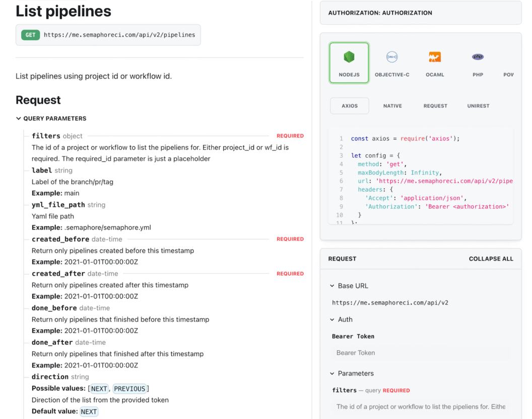The height and width of the screenshot is (419, 532).
Task: Collapse the Query Parameters section
Action: tap(19, 118)
